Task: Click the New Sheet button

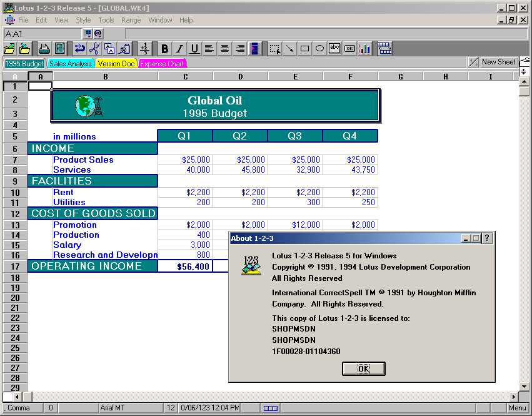Action: 498,62
